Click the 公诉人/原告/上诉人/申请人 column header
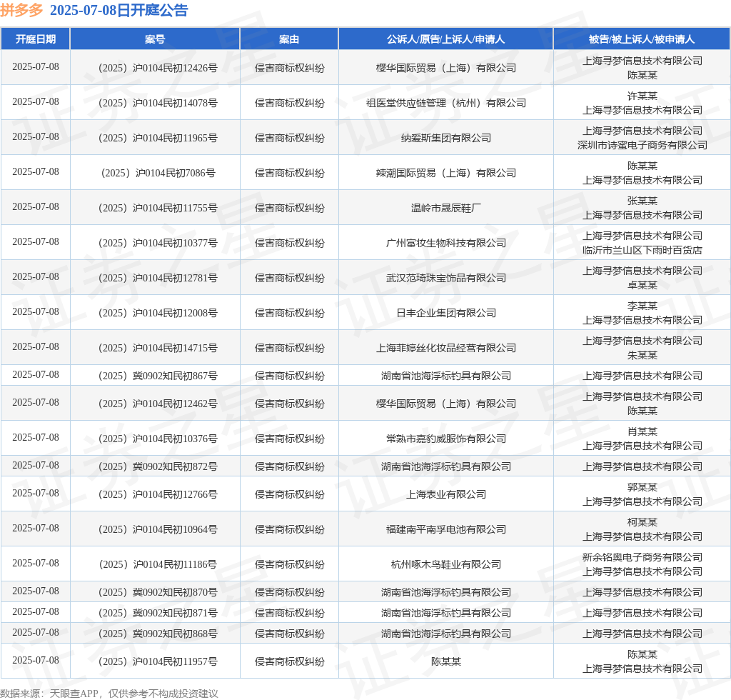 445,39
